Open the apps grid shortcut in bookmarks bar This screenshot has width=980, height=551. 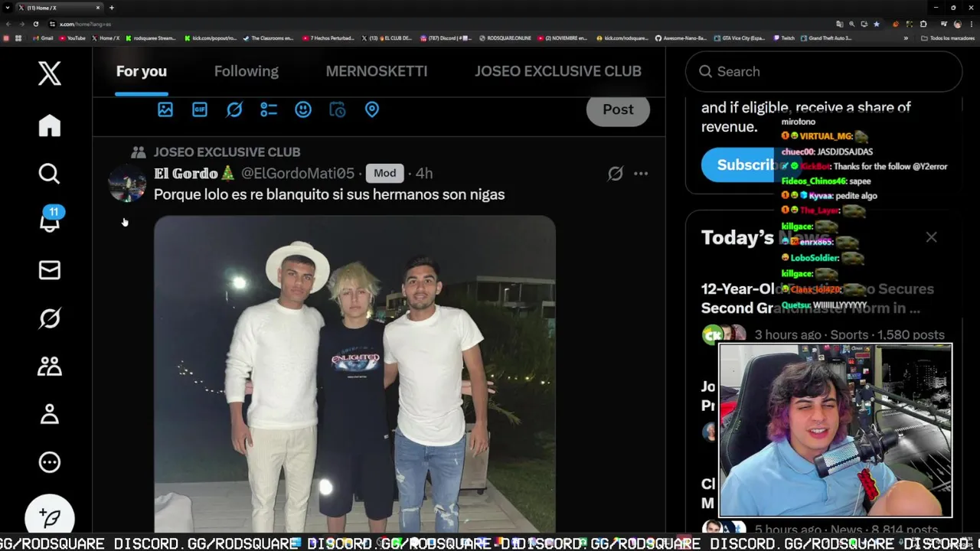pos(18,38)
